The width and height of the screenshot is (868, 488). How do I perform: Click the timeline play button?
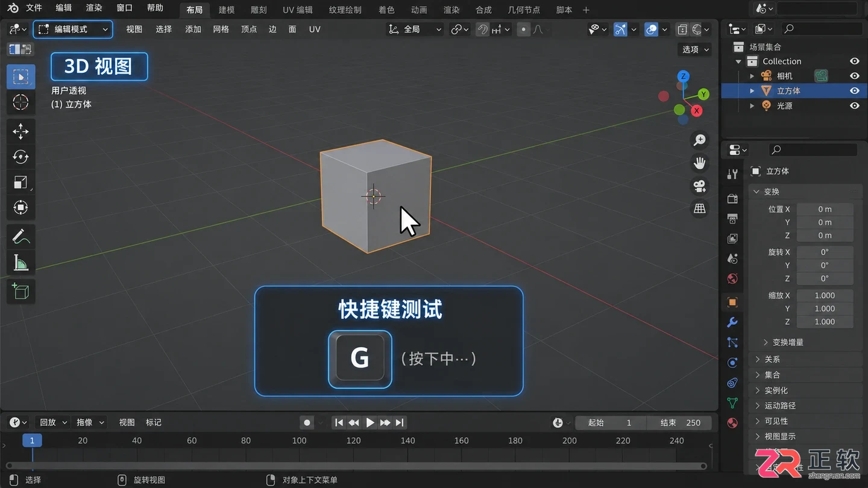coord(370,423)
